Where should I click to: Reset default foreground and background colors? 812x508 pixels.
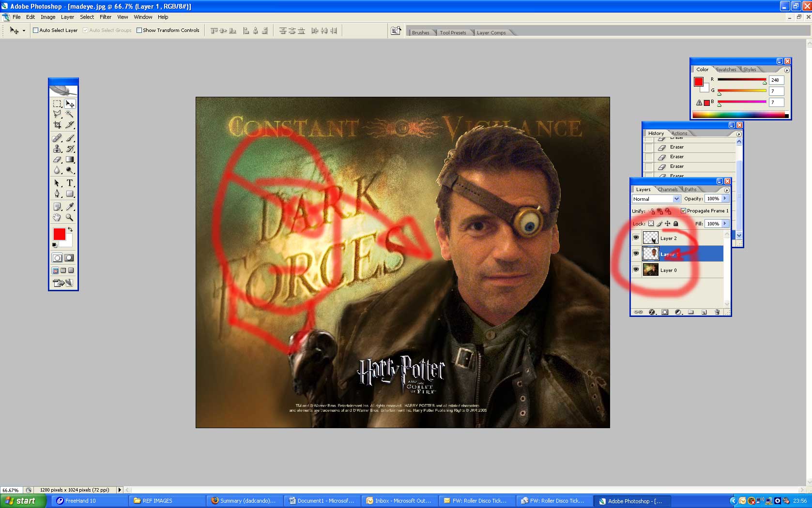point(55,245)
